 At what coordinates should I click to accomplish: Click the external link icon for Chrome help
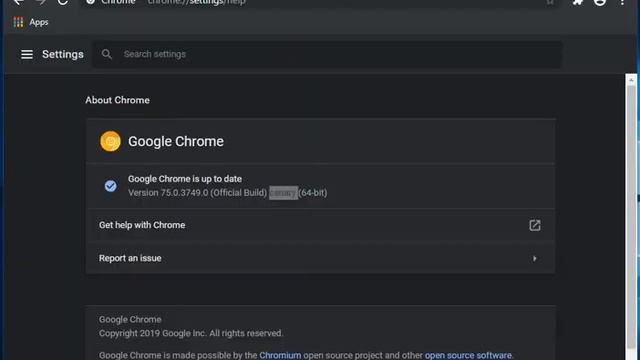click(535, 225)
